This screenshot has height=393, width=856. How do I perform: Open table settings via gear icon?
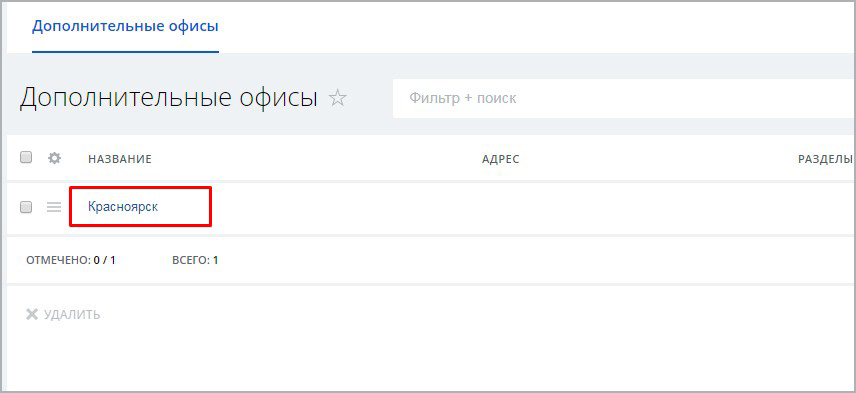point(54,158)
